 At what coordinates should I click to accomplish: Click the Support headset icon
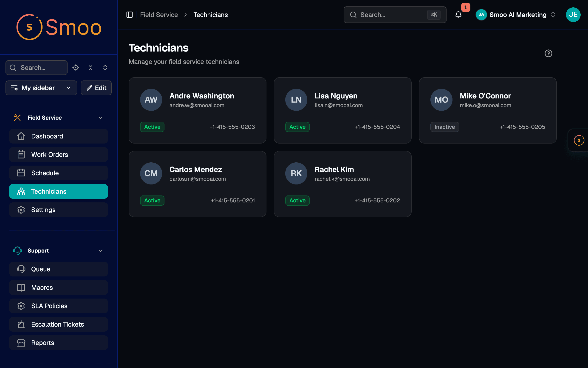click(17, 250)
